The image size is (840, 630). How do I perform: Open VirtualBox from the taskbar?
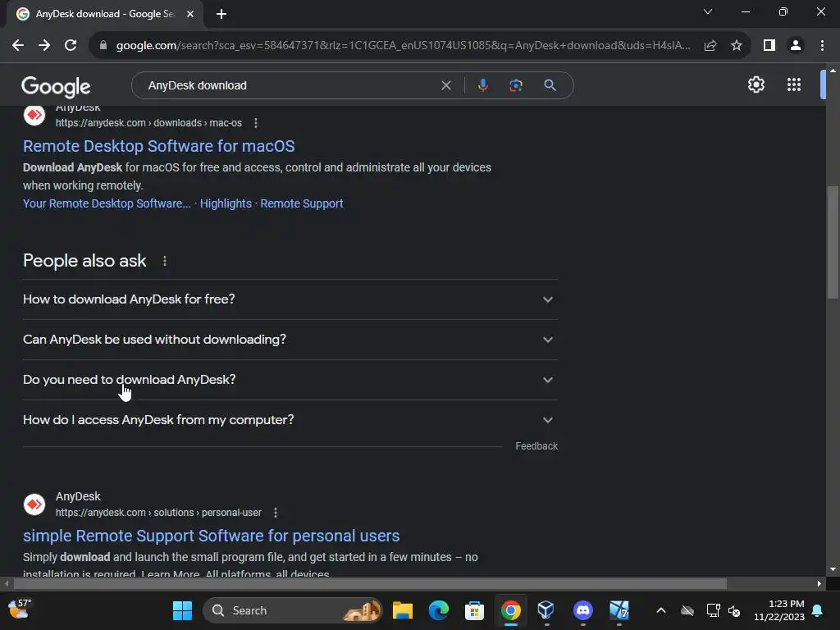click(x=546, y=610)
